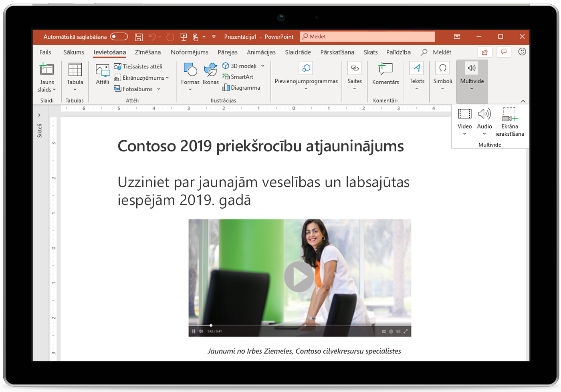This screenshot has width=561, height=392.
Task: Play the embedded video with center button
Action: pyautogui.click(x=299, y=277)
